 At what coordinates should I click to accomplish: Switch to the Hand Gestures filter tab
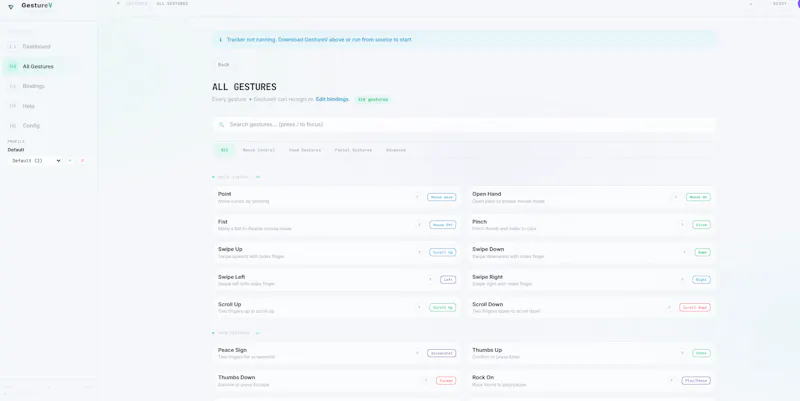tap(305, 150)
